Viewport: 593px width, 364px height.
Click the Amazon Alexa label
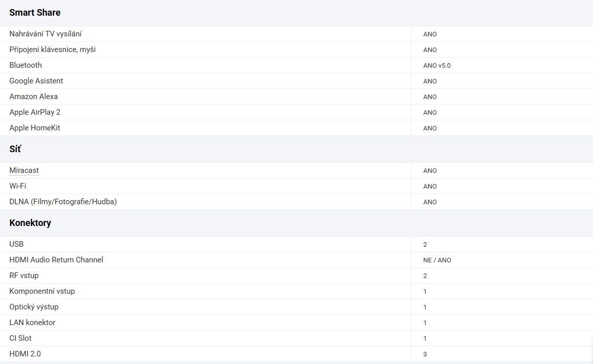pos(34,97)
